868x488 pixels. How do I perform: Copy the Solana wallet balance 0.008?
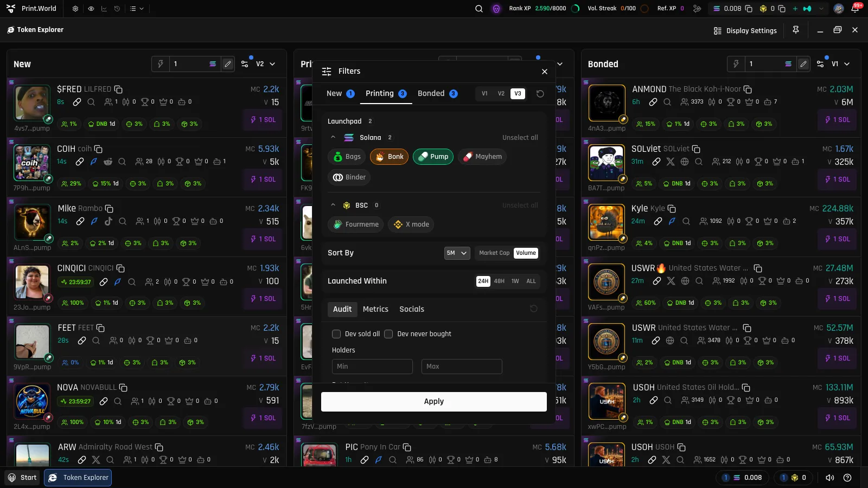click(x=749, y=9)
